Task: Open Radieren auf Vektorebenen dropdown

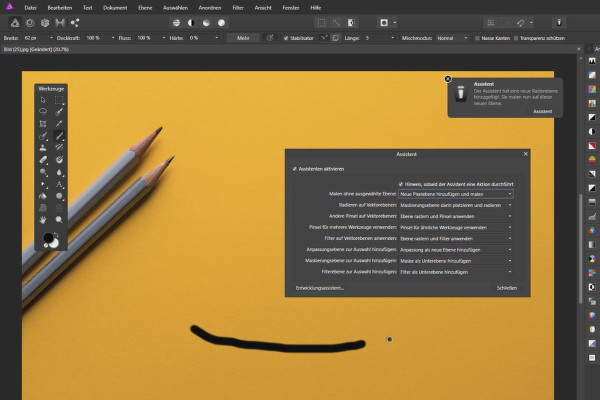Action: point(455,205)
